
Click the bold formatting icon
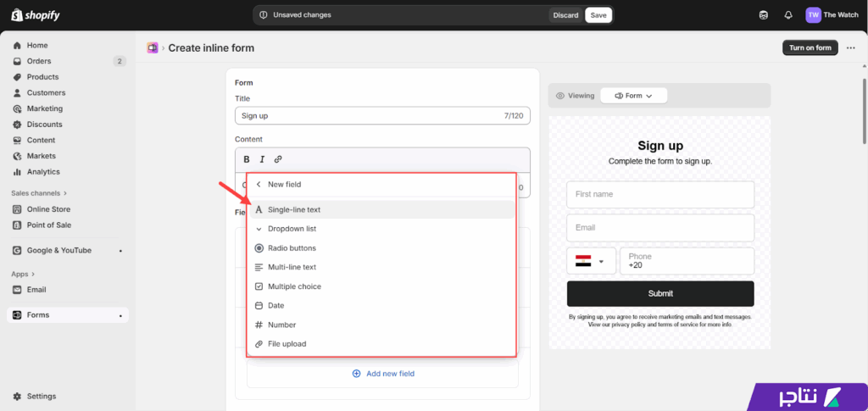[247, 159]
